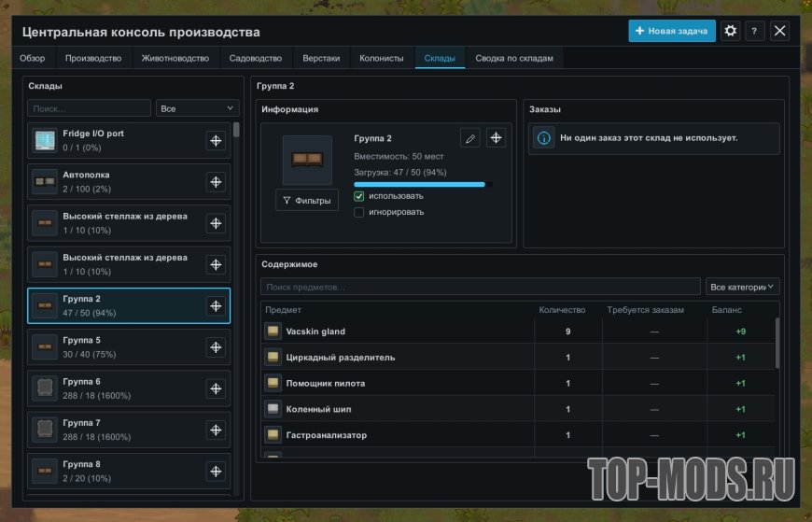
Task: Click the question mark help icon
Action: (x=754, y=31)
